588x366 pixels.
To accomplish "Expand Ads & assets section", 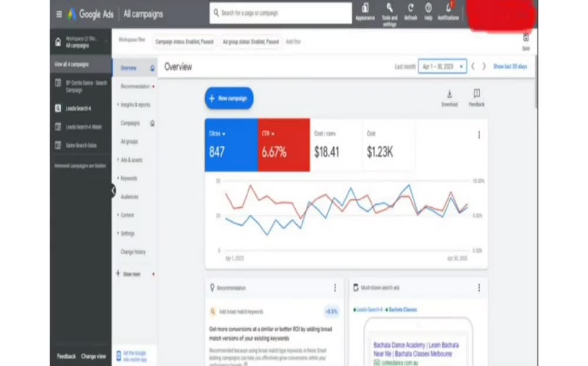I will [x=130, y=160].
